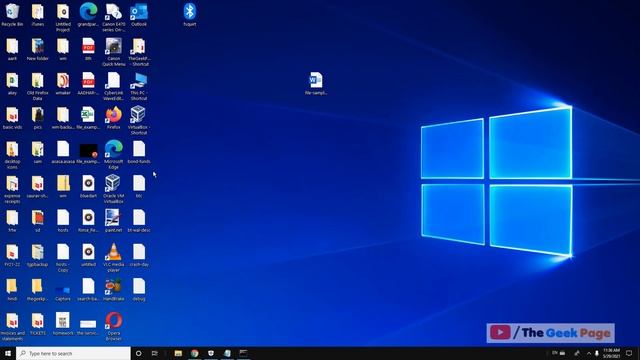Open the notification Action Center
The width and height of the screenshot is (640, 360).
629,353
